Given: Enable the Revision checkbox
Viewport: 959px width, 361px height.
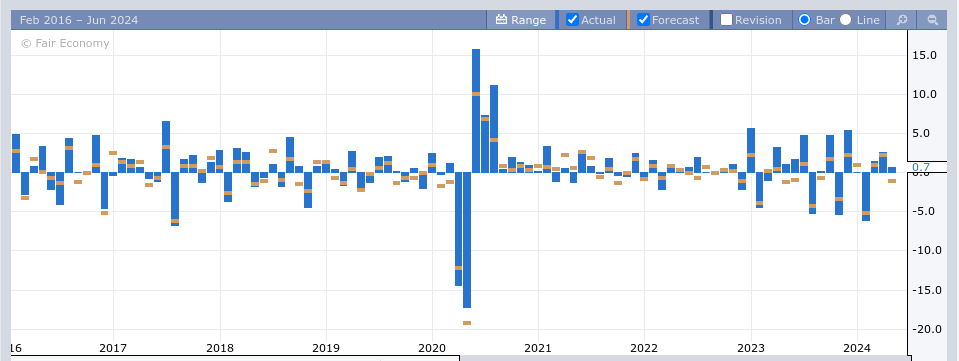Looking at the screenshot, I should coord(726,20).
